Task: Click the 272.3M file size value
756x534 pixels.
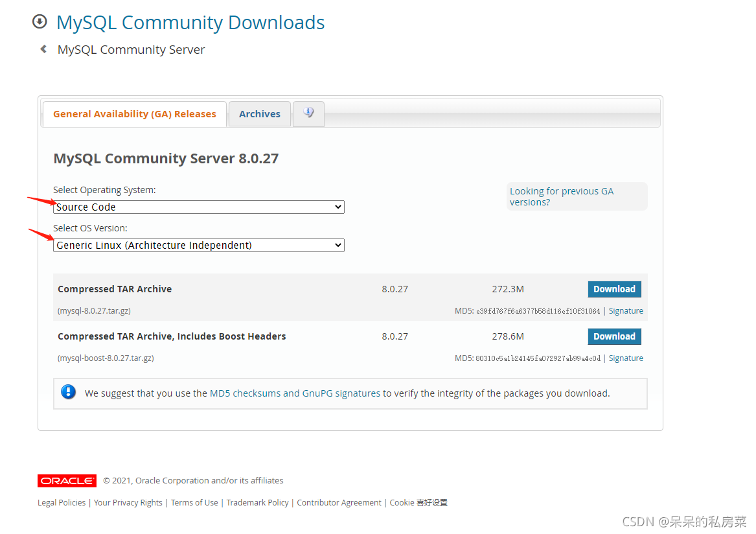Action: (x=508, y=289)
